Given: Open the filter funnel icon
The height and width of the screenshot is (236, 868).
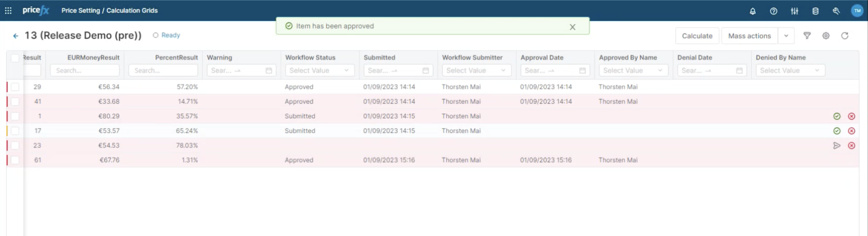Looking at the screenshot, I should (x=807, y=36).
